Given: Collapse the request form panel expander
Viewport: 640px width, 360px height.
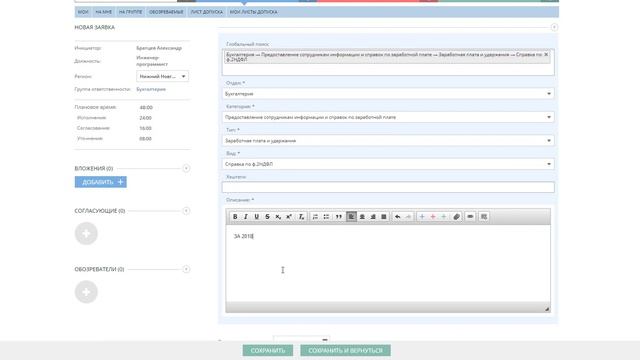Looking at the screenshot, I should click(x=554, y=27).
